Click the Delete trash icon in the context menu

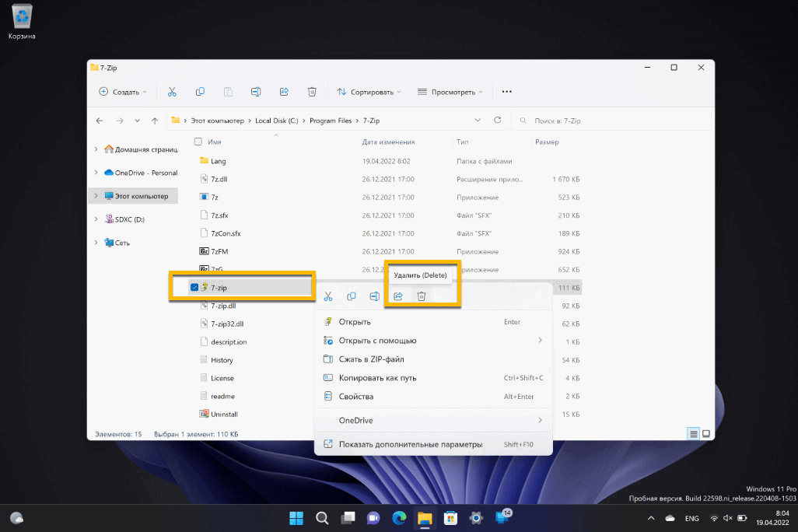pyautogui.click(x=421, y=296)
